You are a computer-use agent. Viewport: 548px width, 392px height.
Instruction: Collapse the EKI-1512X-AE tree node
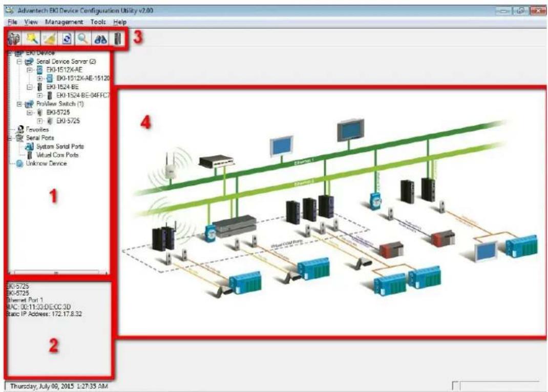coord(30,70)
